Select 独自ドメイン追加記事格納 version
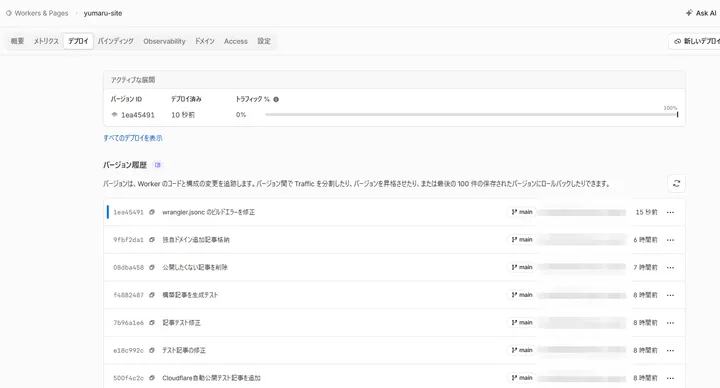 click(x=196, y=240)
